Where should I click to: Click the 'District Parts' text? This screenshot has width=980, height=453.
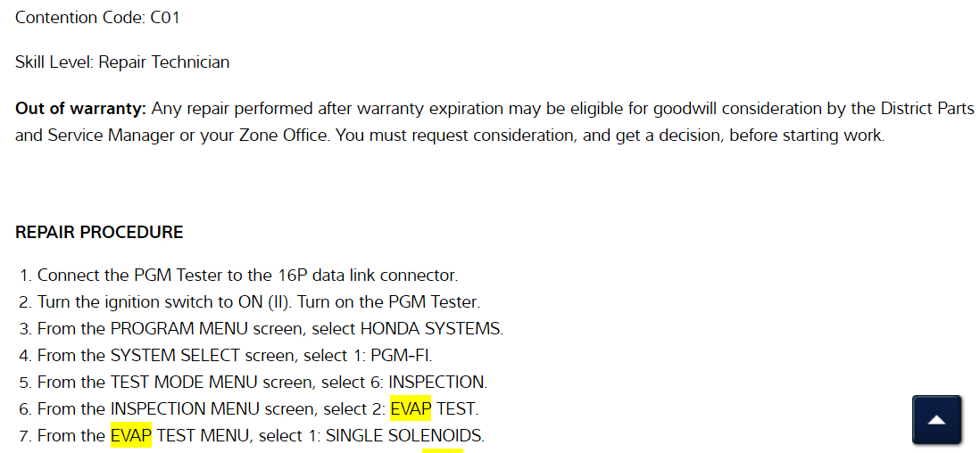click(x=927, y=109)
